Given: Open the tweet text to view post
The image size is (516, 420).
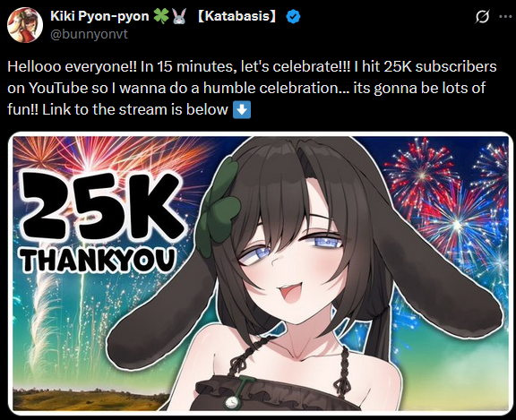Looking at the screenshot, I should click(252, 88).
